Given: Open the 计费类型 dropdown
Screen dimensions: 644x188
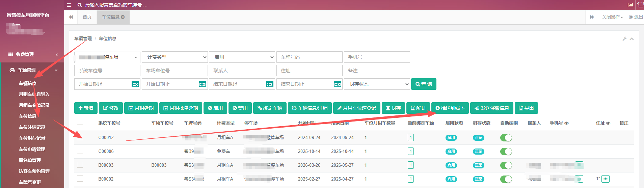Looking at the screenshot, I should (175, 57).
